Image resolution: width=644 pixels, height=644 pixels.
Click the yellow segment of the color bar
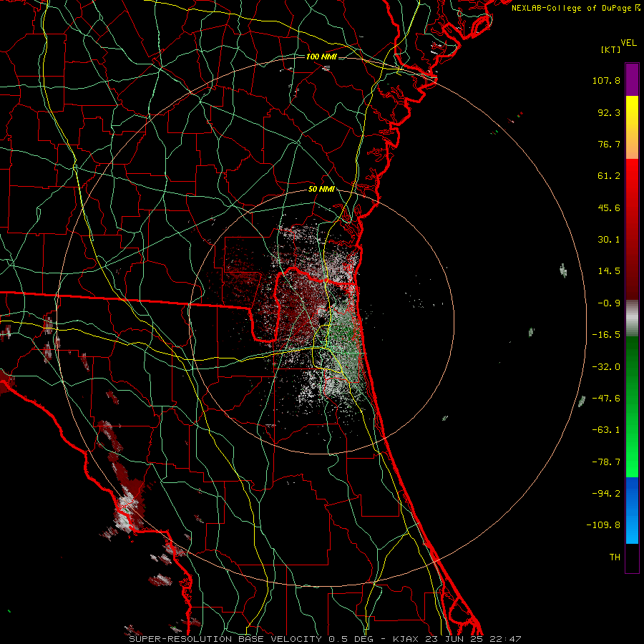tap(632, 127)
